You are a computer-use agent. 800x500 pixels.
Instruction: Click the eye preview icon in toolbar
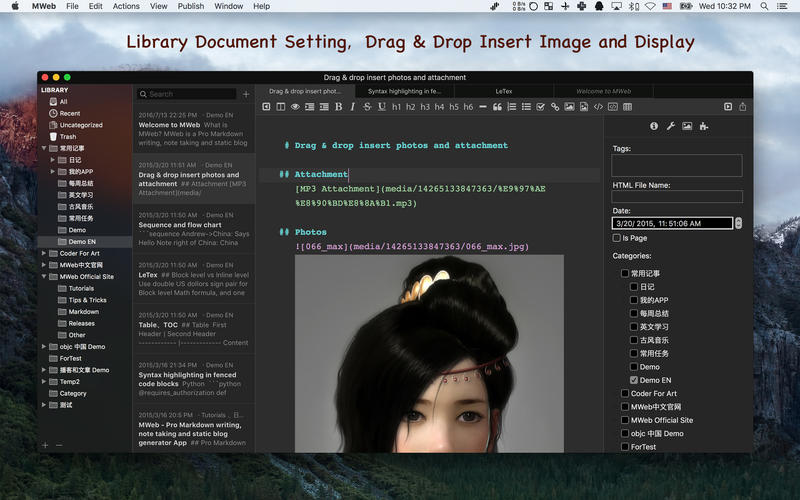pyautogui.click(x=295, y=107)
